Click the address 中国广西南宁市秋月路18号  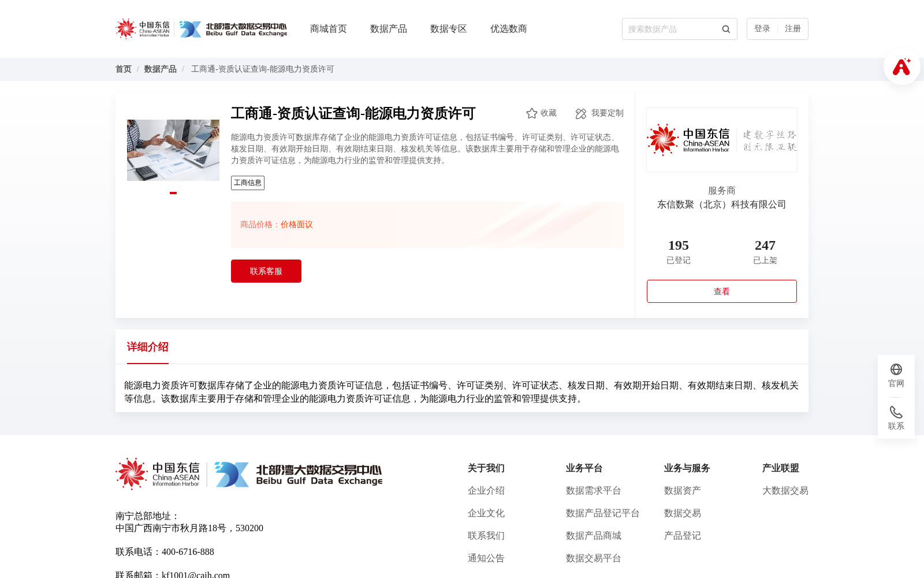[x=171, y=528]
